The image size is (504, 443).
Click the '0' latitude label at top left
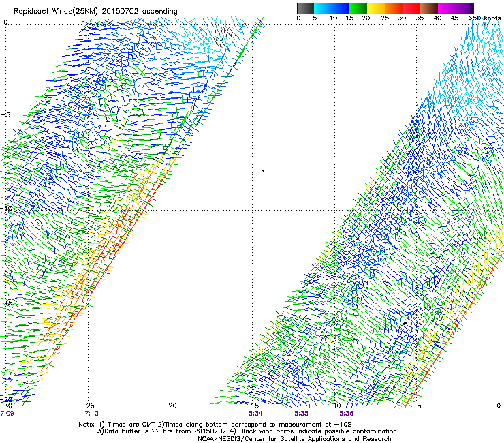pos(5,22)
